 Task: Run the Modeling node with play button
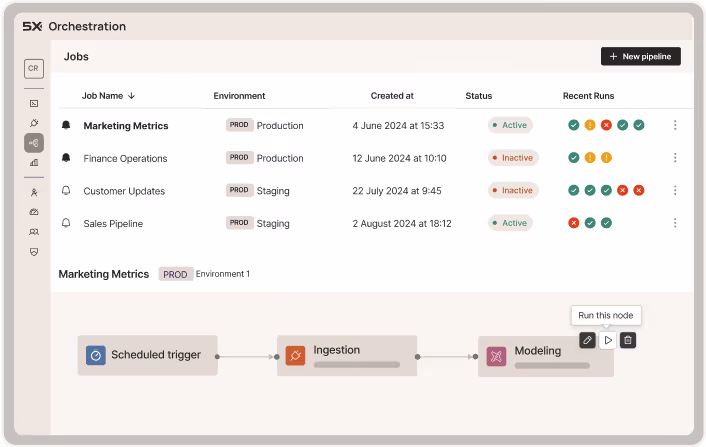(608, 340)
